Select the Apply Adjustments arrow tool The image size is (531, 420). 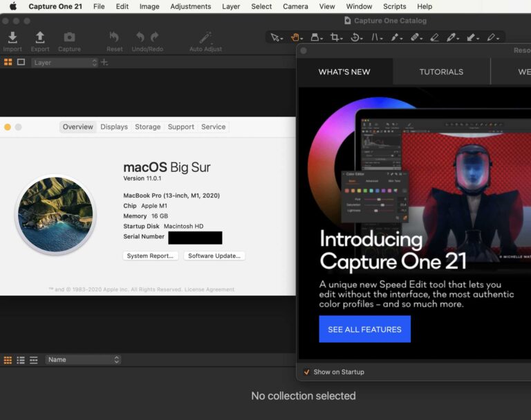point(471,37)
